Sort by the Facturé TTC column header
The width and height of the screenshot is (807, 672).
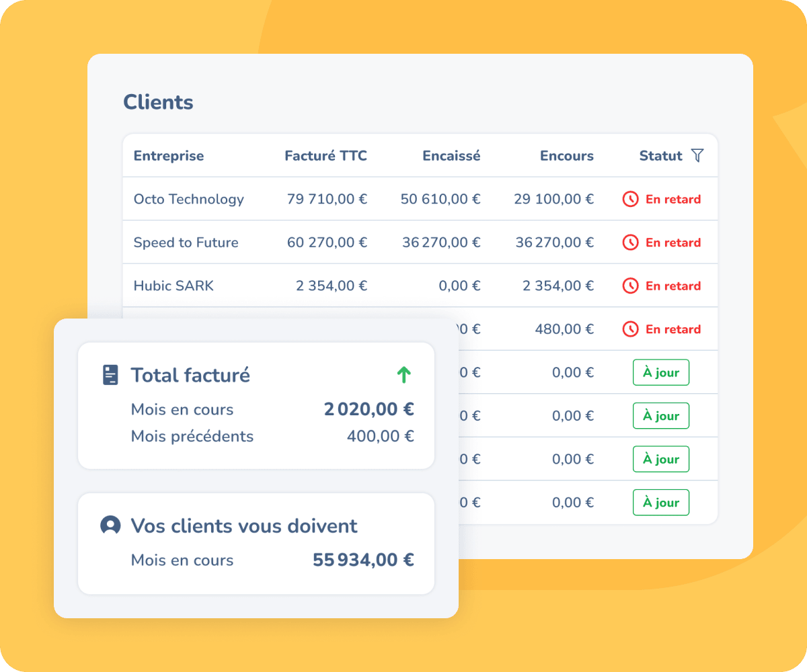click(x=326, y=156)
